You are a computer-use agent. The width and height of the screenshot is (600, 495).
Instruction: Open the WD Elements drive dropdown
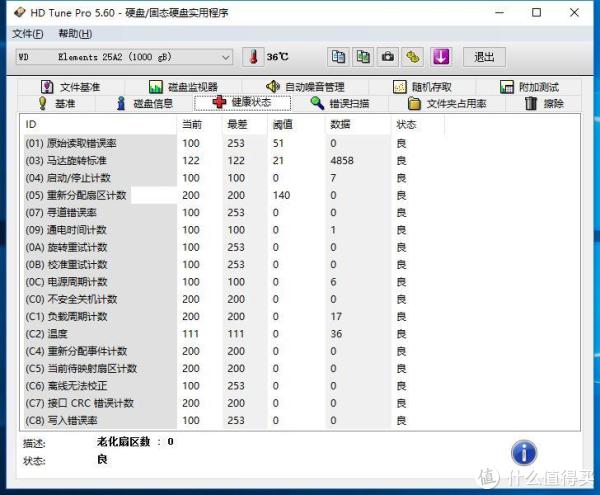(x=124, y=57)
